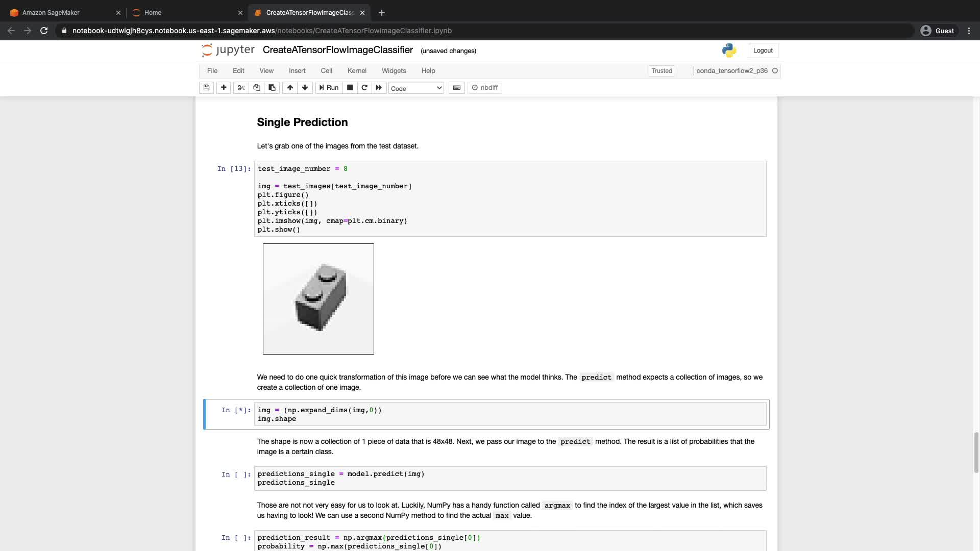
Task: Open the Cell menu
Action: [326, 71]
